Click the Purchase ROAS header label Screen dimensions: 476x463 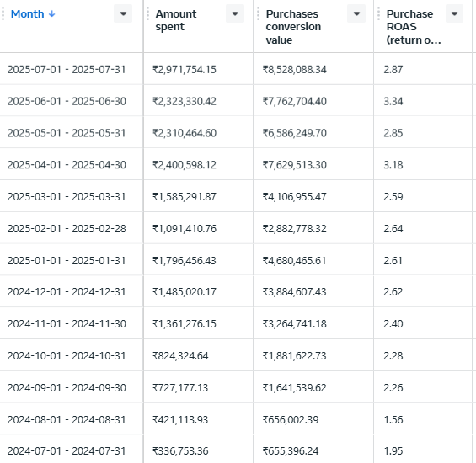[413, 27]
